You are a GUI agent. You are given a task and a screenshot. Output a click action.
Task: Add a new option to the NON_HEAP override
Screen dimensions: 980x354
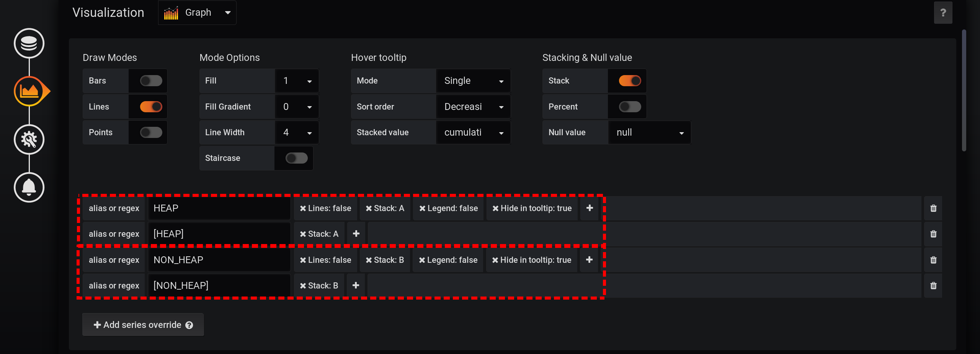[589, 260]
